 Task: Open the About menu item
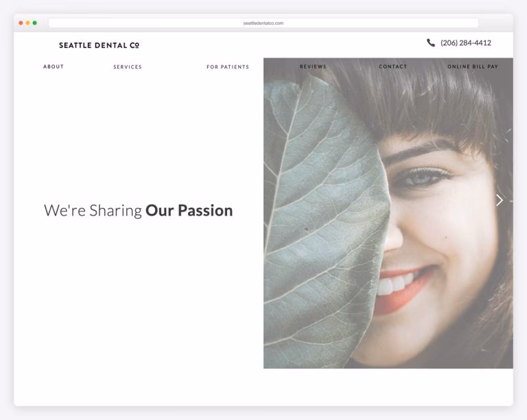(x=54, y=67)
